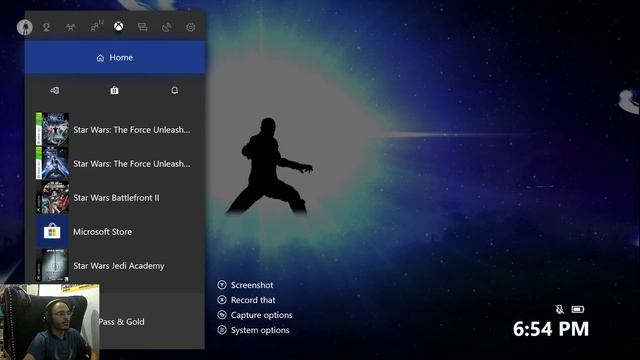Launch the Force Unleashed entry directly above Battlefront II
Screen dimensions: 640x360
tap(115, 163)
